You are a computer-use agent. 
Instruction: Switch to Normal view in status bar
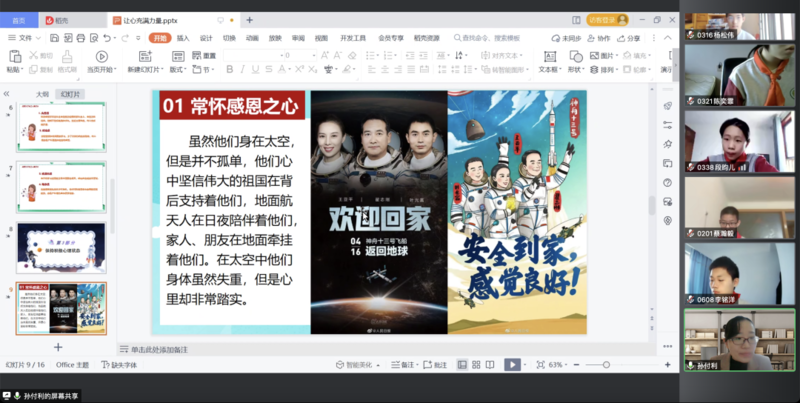(x=462, y=365)
